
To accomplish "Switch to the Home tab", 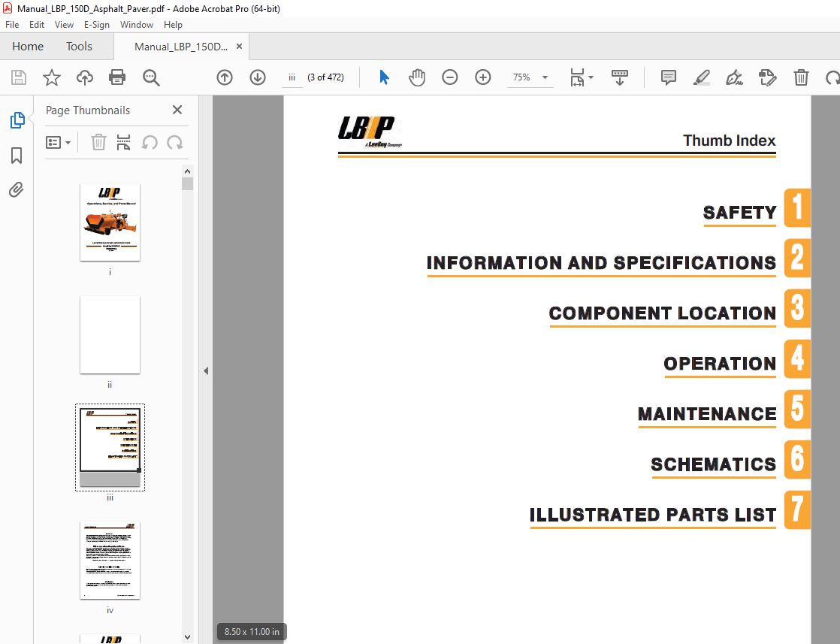I will pos(28,47).
